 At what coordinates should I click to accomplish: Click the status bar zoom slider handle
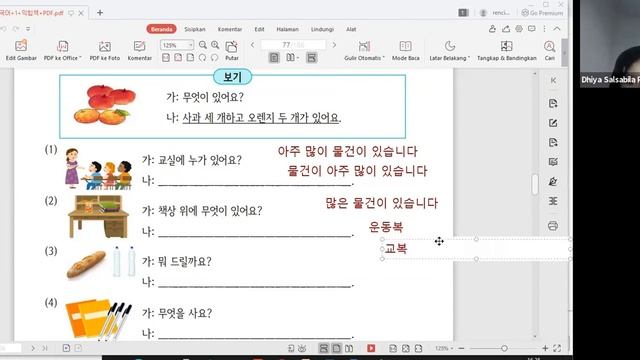tap(504, 348)
